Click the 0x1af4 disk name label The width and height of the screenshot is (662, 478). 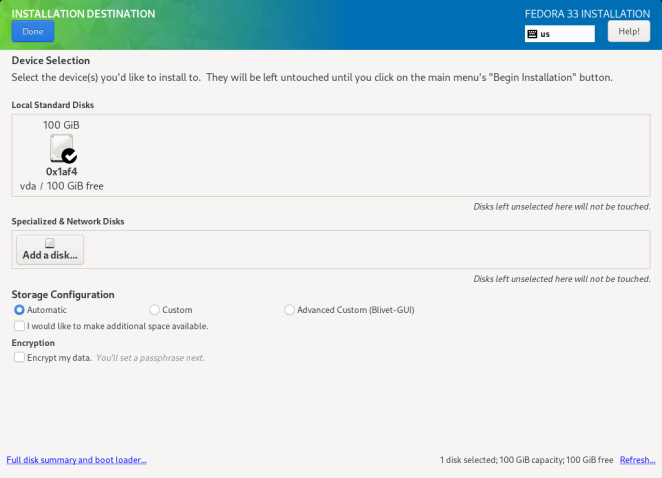point(62,172)
